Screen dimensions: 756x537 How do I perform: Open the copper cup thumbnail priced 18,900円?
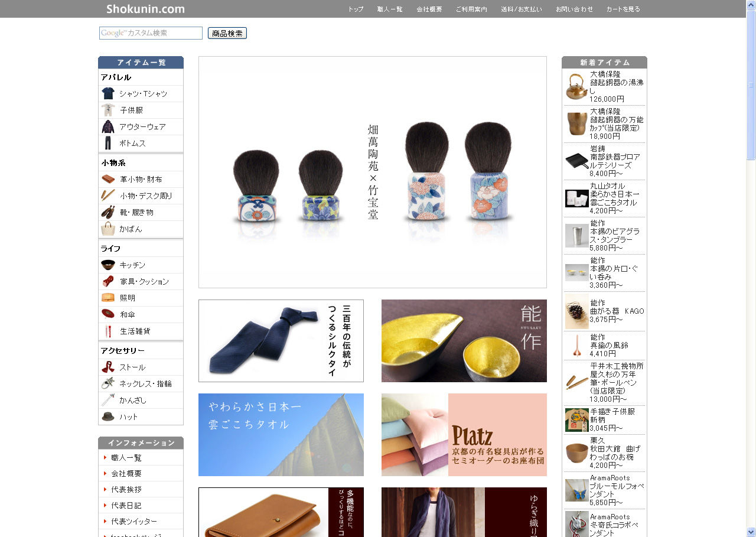577,124
